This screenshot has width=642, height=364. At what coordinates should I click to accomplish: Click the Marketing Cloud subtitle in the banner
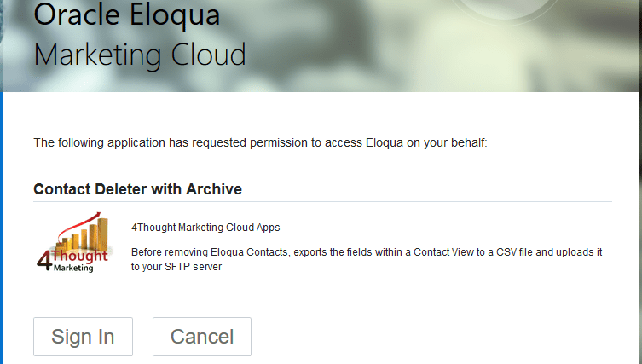[x=140, y=55]
